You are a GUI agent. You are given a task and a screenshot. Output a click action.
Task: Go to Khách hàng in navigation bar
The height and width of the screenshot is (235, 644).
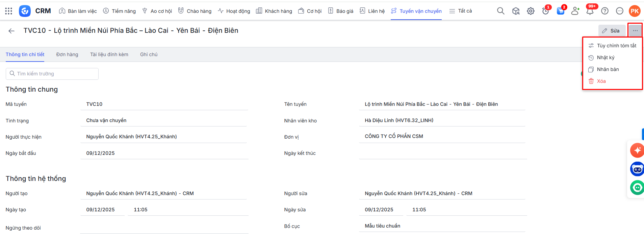(274, 11)
